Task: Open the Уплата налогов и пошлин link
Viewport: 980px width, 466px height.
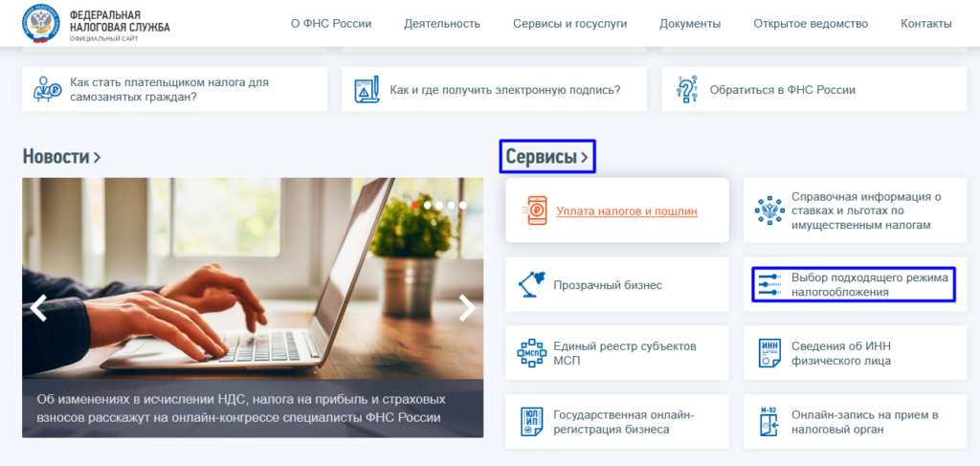Action: pyautogui.click(x=627, y=211)
